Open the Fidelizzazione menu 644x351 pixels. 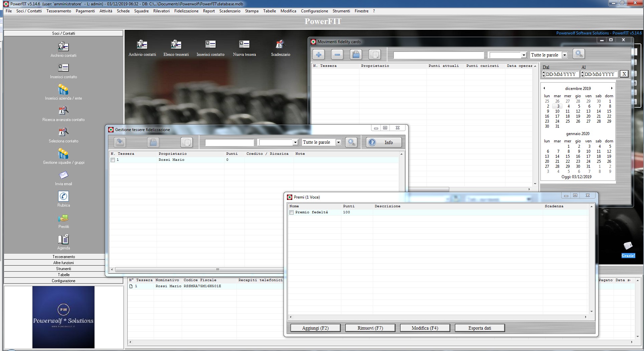[186, 11]
